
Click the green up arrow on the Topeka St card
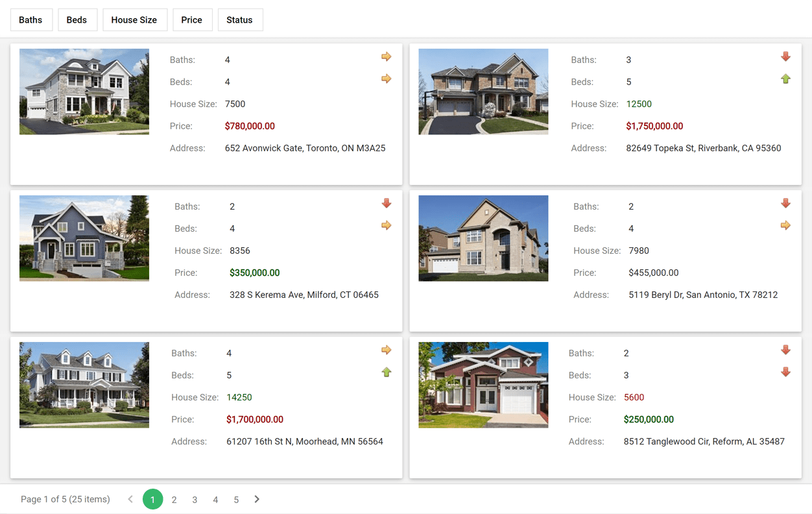point(785,79)
